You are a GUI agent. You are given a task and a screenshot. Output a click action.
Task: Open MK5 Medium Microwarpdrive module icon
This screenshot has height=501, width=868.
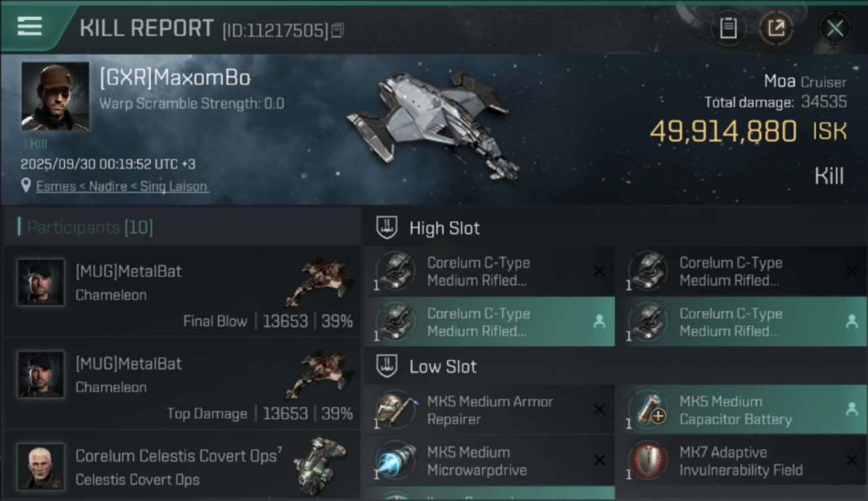tap(397, 460)
